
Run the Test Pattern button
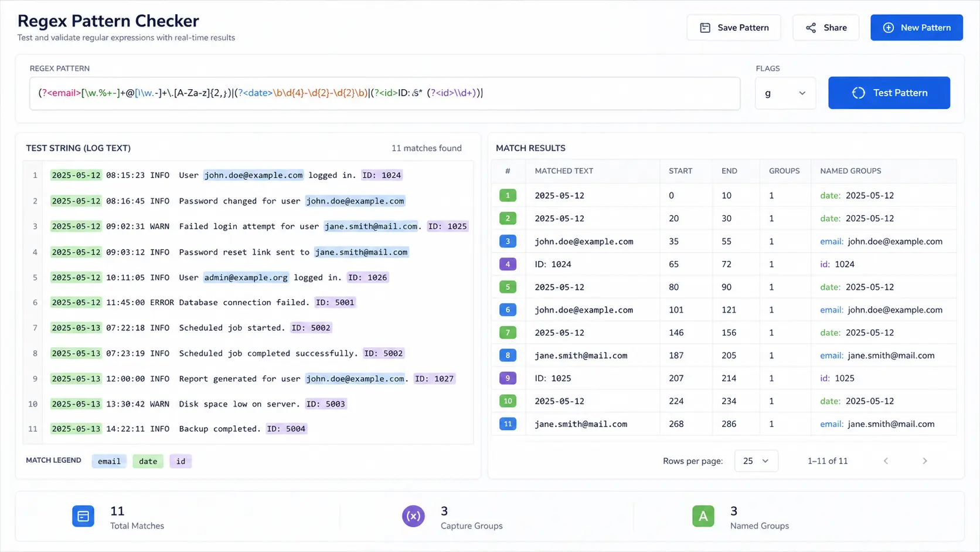click(x=889, y=93)
